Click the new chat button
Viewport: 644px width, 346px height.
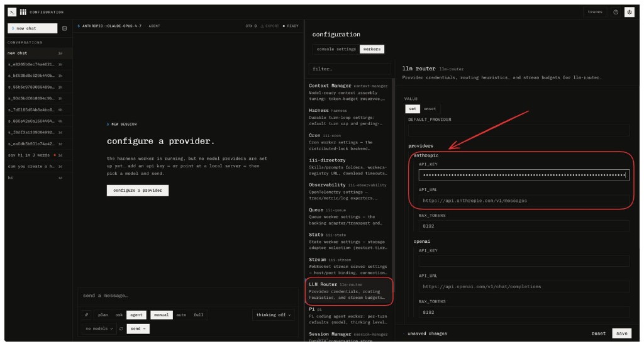33,28
